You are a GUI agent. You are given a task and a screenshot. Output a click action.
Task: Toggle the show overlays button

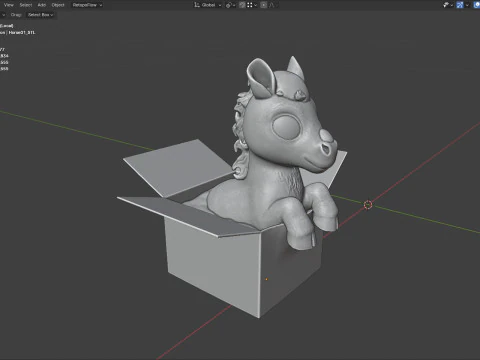click(x=477, y=5)
